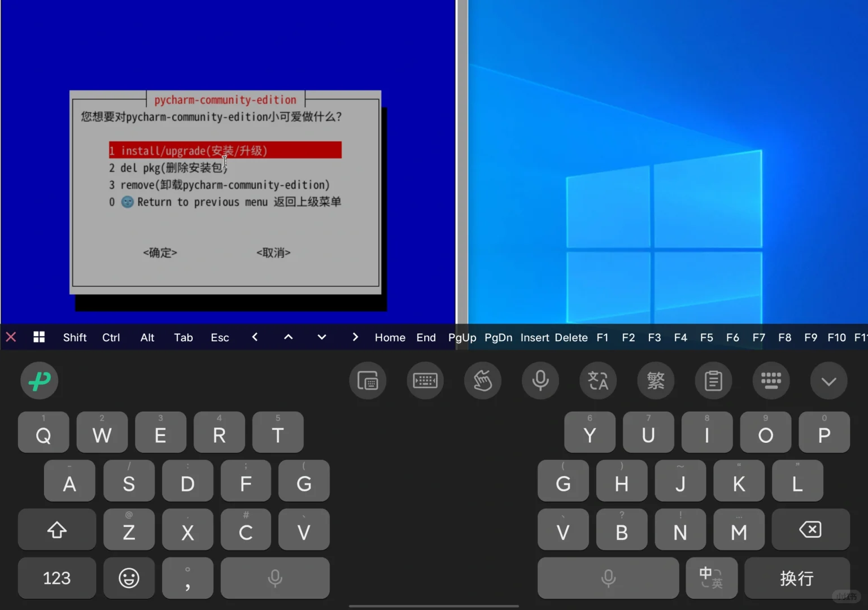Open the floating keyboard mode icon
The image size is (868, 610).
pos(368,381)
